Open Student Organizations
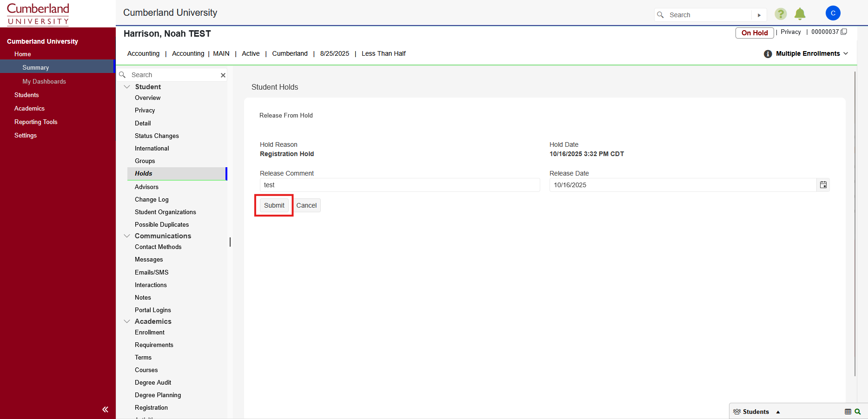 [x=166, y=212]
